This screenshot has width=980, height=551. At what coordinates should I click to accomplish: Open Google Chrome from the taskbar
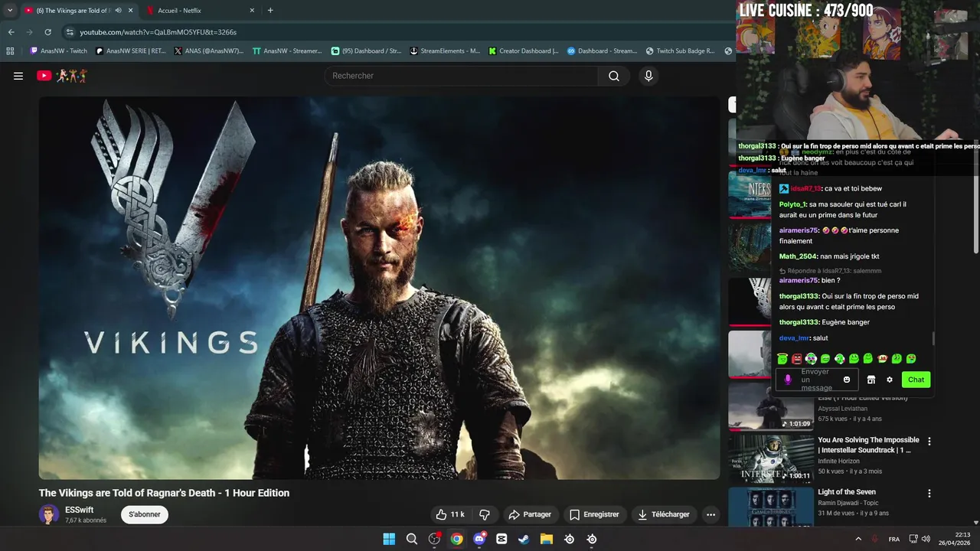point(456,539)
